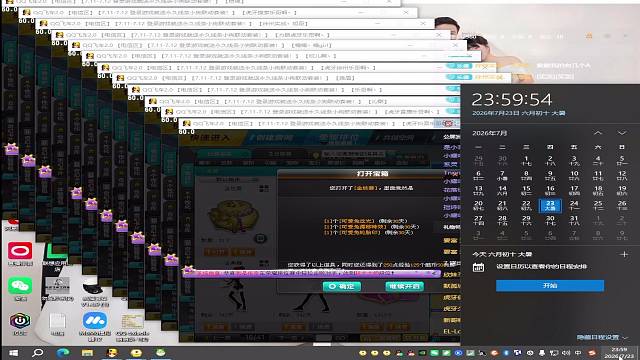The height and width of the screenshot is (360, 640).
Task: Click the taskbar date and time clock
Action: pyautogui.click(x=620, y=353)
